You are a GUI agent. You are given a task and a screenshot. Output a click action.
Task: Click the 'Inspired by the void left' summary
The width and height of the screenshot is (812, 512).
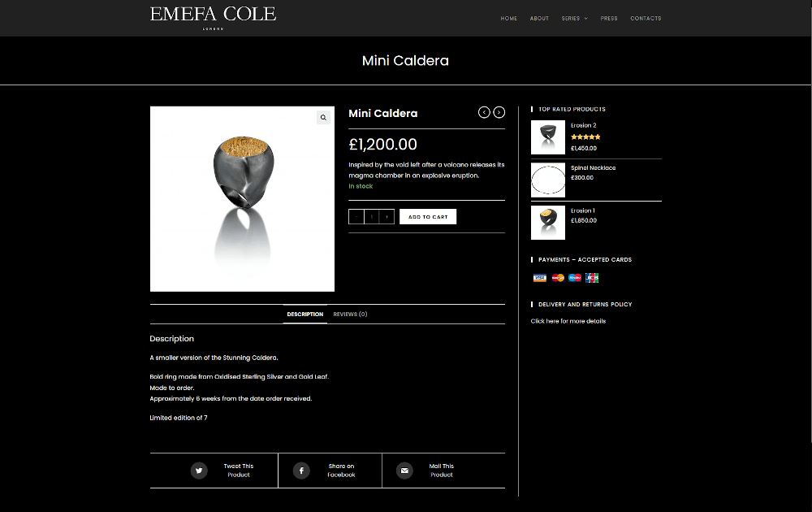pos(426,170)
